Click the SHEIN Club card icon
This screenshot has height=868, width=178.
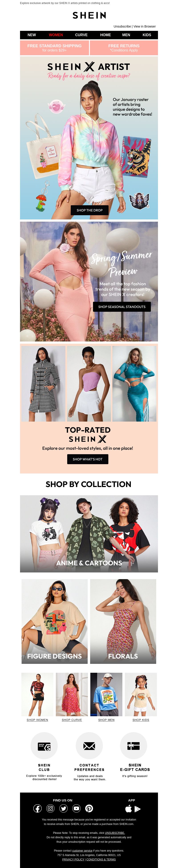pyautogui.click(x=44, y=746)
